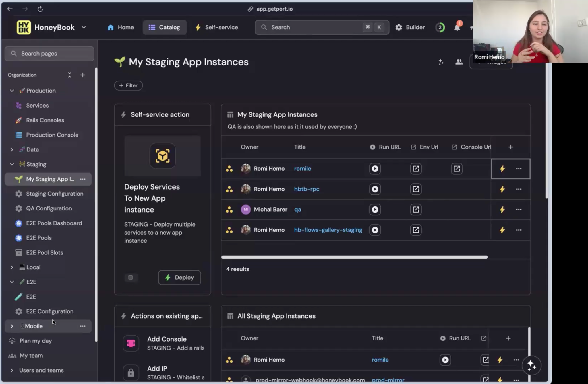Image resolution: width=588 pixels, height=384 pixels.
Task: Collapse the Production folder
Action: (x=12, y=91)
